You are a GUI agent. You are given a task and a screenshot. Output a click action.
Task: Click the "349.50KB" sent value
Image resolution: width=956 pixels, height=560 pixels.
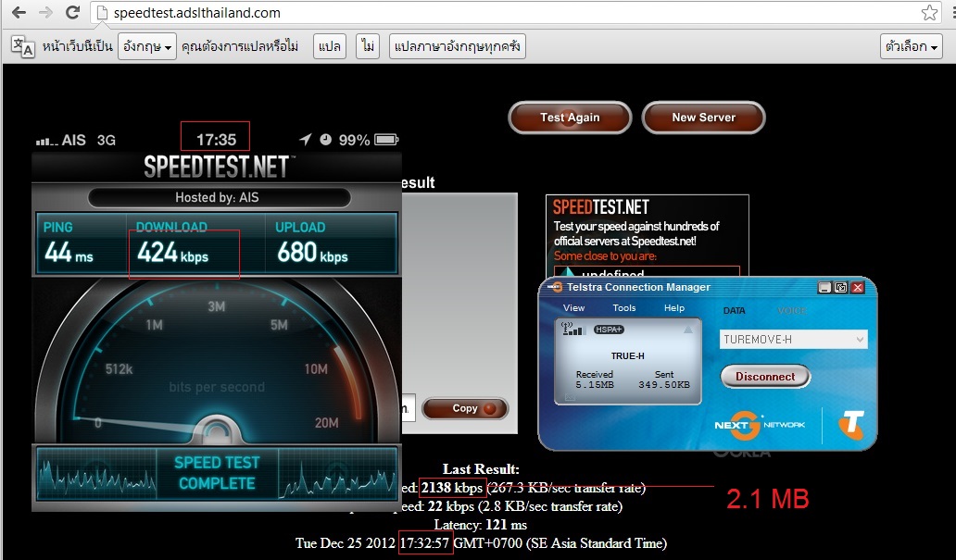[x=664, y=385]
